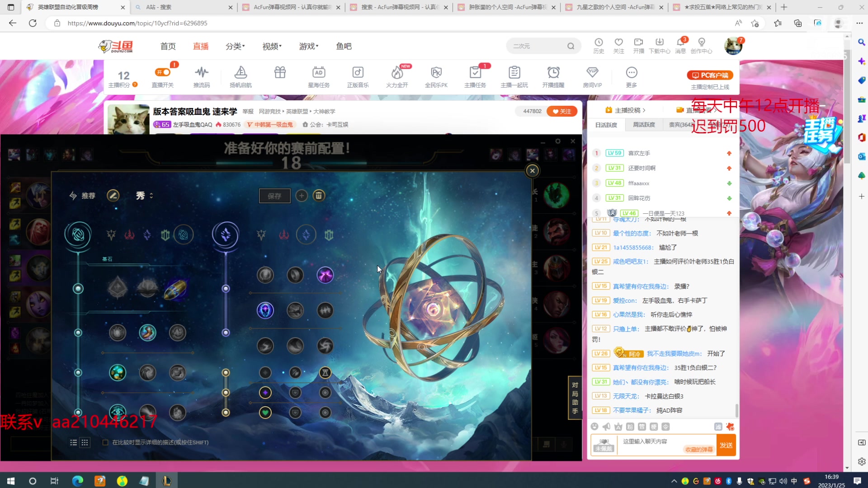Open 房间VIP diamond icon
The height and width of the screenshot is (488, 868).
click(x=592, y=72)
